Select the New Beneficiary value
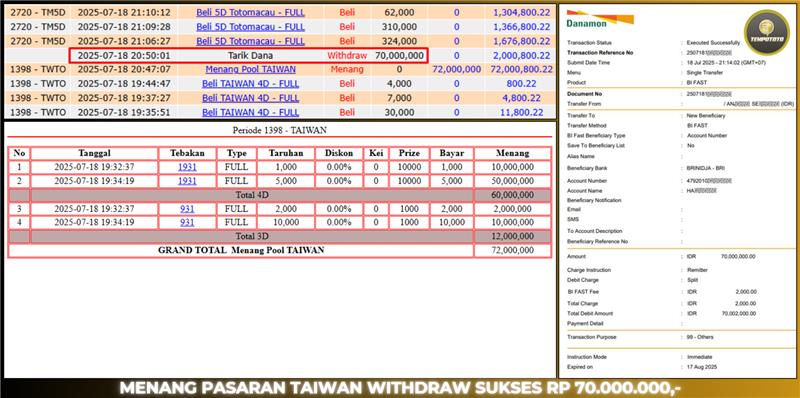Screen dimensions: 800x398 coord(706,116)
